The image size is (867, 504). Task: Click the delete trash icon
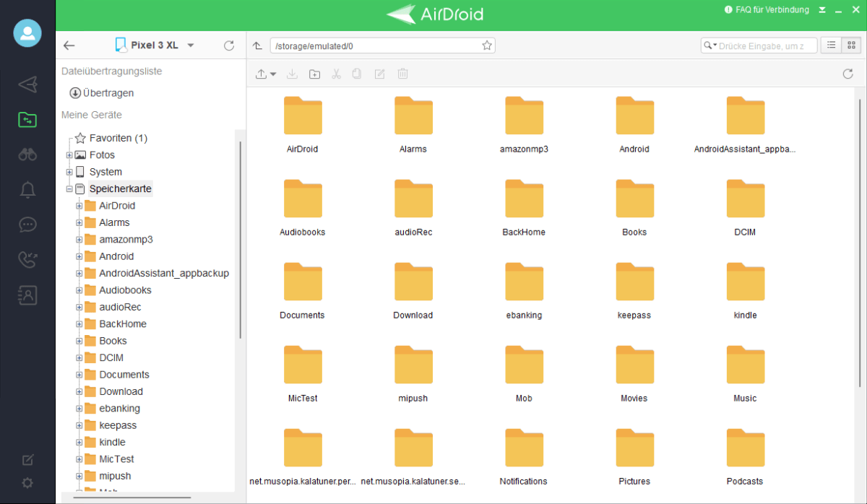tap(402, 74)
